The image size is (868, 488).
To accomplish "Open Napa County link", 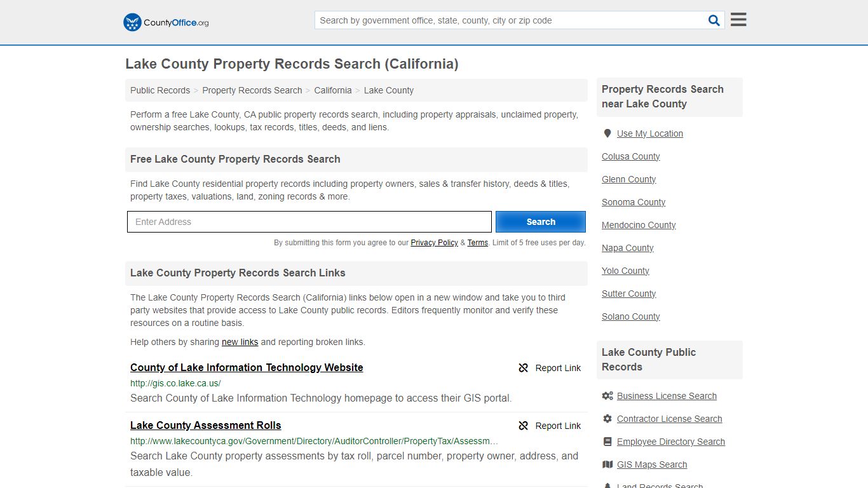I will click(628, 248).
